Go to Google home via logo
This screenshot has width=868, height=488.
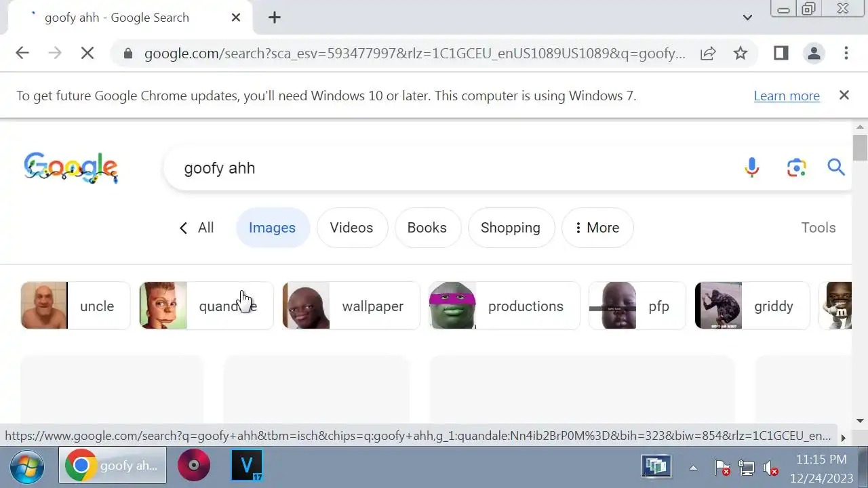coord(71,167)
